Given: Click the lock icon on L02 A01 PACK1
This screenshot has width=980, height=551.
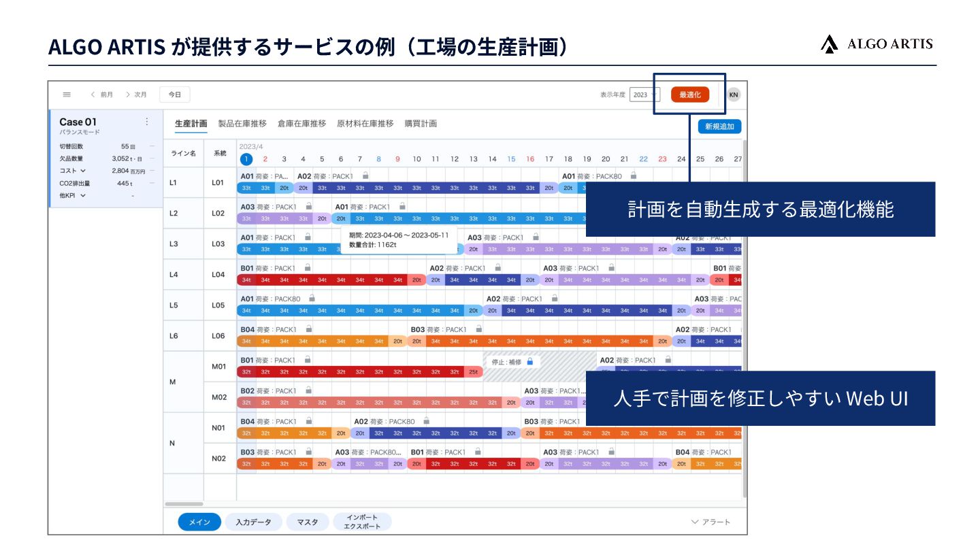Looking at the screenshot, I should click(x=402, y=206).
